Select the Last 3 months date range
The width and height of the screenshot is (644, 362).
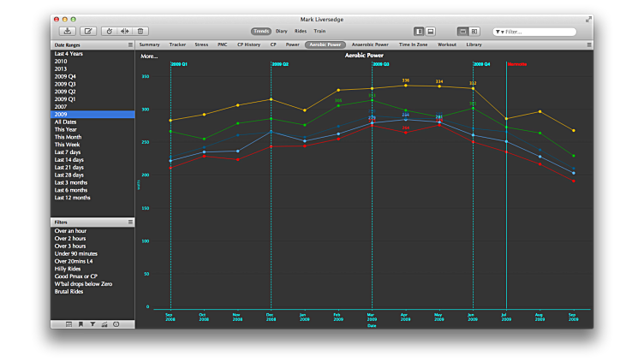coord(71,182)
